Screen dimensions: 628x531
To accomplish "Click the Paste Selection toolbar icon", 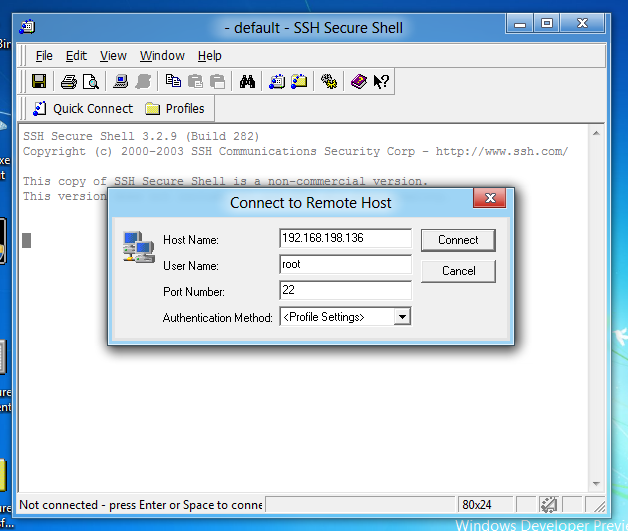I will [x=217, y=81].
